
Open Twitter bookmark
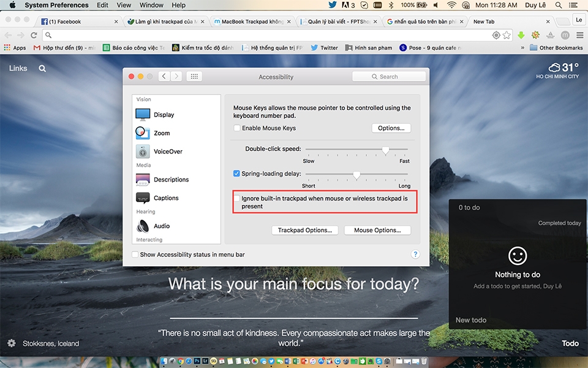click(x=325, y=48)
